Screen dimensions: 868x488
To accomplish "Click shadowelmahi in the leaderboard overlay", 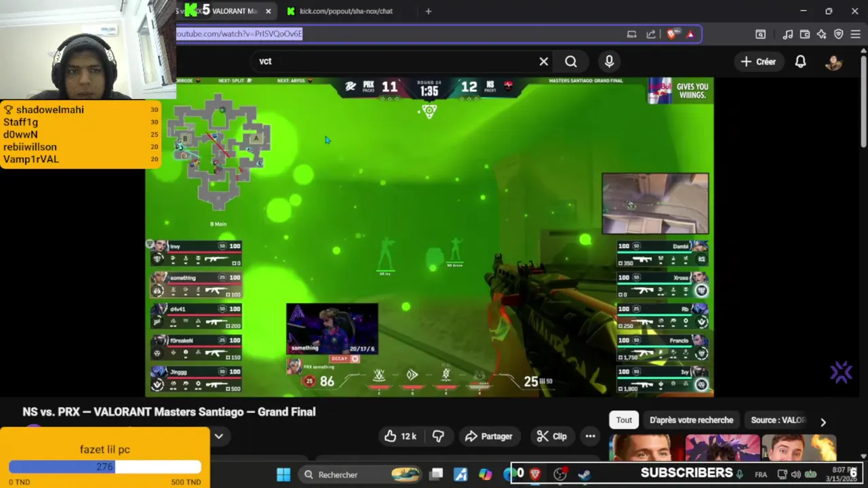I will (x=50, y=110).
